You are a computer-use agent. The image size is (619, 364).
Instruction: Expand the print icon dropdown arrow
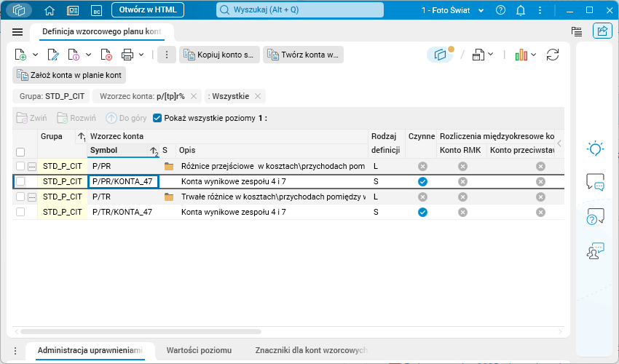click(141, 55)
